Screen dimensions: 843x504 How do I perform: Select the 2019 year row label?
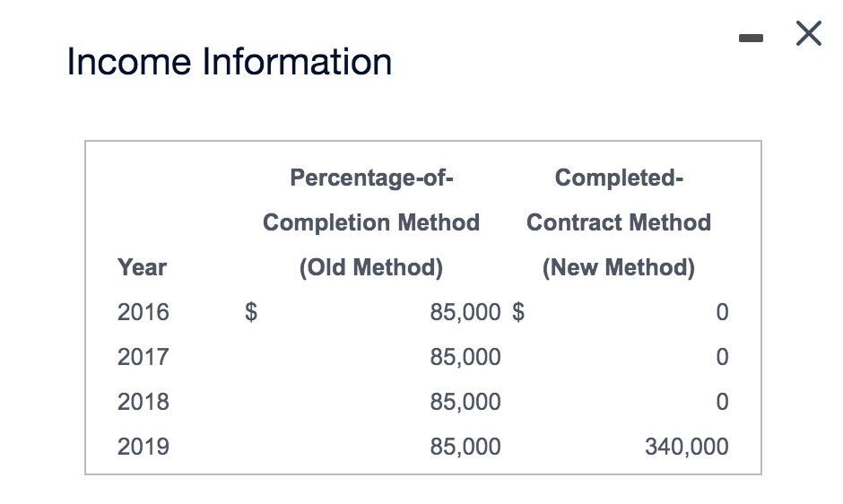(143, 447)
